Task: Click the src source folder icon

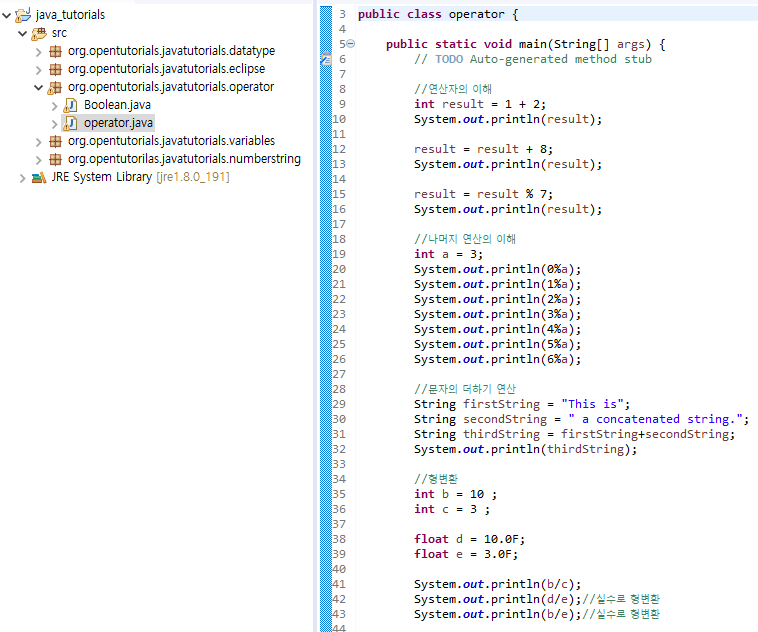Action: click(x=39, y=33)
